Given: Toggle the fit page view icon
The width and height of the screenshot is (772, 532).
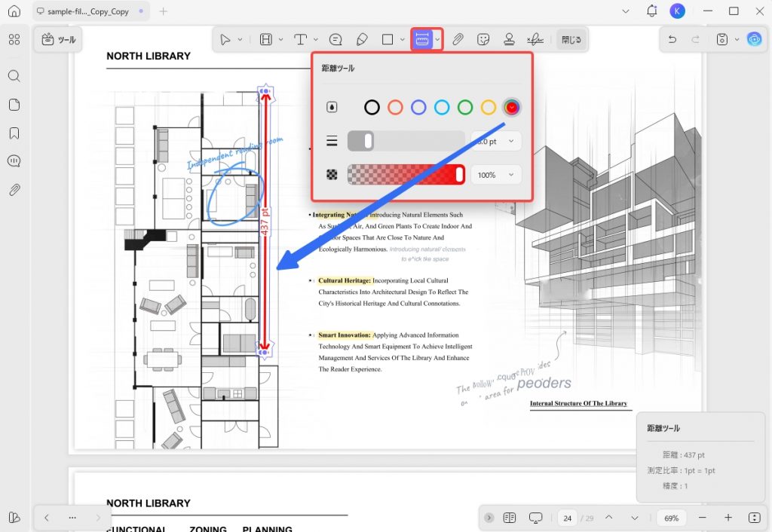Looking at the screenshot, I should (754, 518).
